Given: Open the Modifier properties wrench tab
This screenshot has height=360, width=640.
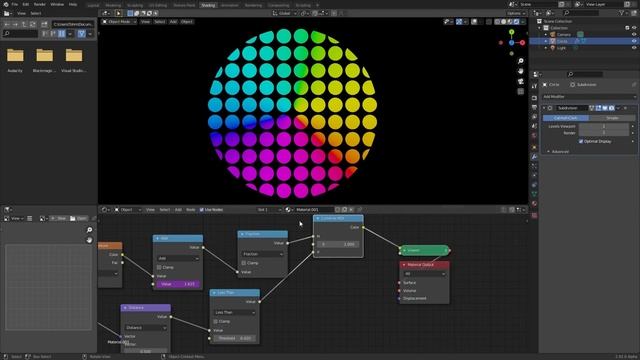Looking at the screenshot, I should (534, 156).
